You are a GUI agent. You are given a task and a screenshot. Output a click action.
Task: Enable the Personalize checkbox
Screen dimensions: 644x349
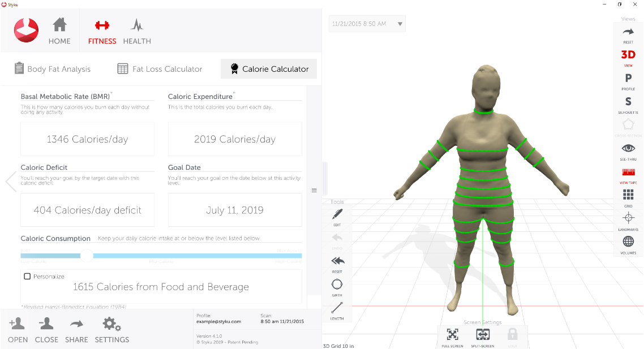click(27, 277)
